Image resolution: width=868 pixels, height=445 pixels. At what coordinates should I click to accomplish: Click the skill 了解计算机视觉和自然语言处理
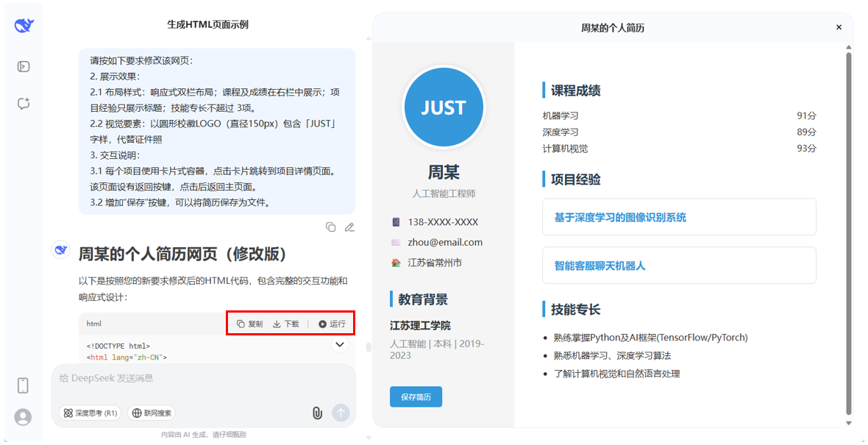coord(616,374)
